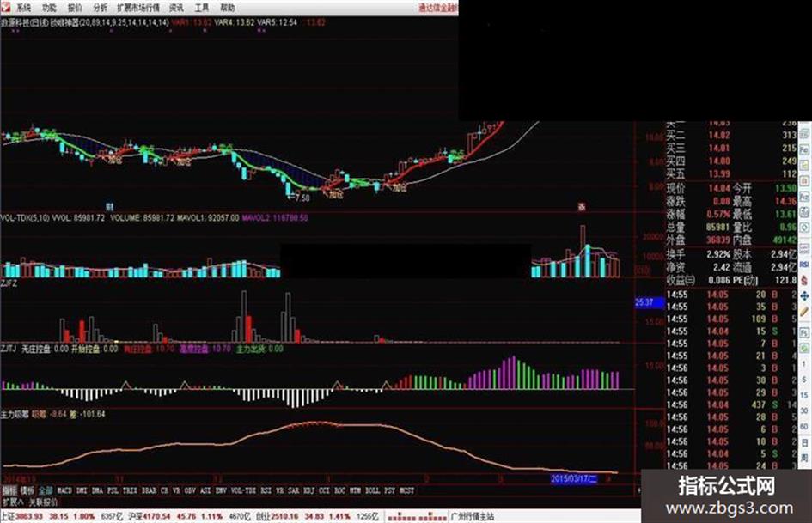Click the green icon below Fs

[x=805, y=348]
